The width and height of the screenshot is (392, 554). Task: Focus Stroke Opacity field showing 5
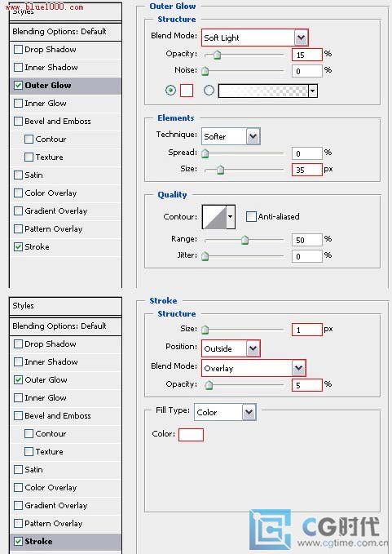[307, 385]
